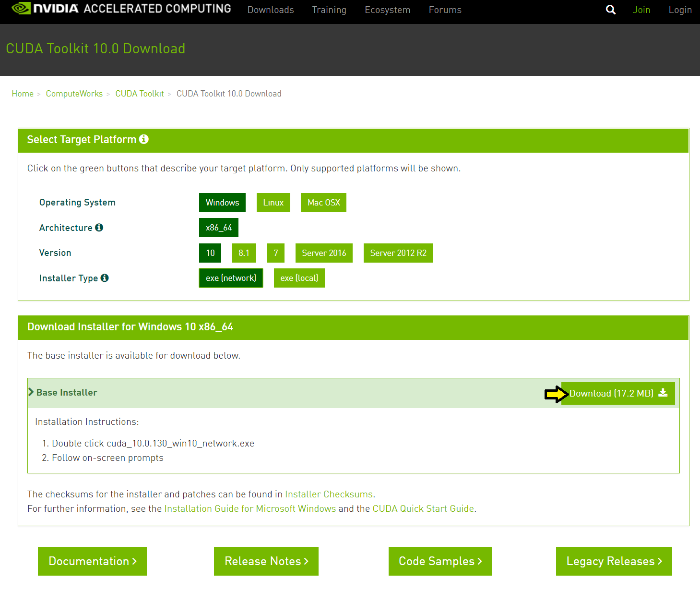Open the Forums menu
This screenshot has height=591, width=700.
click(445, 10)
